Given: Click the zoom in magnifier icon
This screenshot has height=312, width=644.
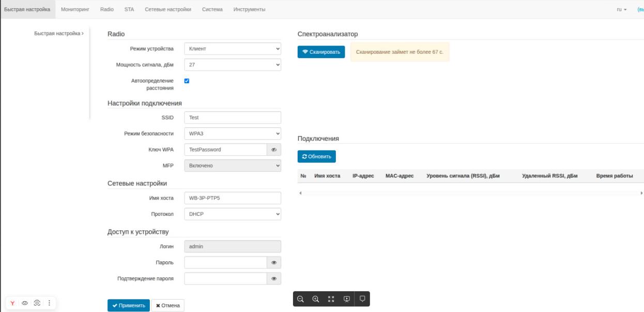Looking at the screenshot, I should click(x=316, y=299).
